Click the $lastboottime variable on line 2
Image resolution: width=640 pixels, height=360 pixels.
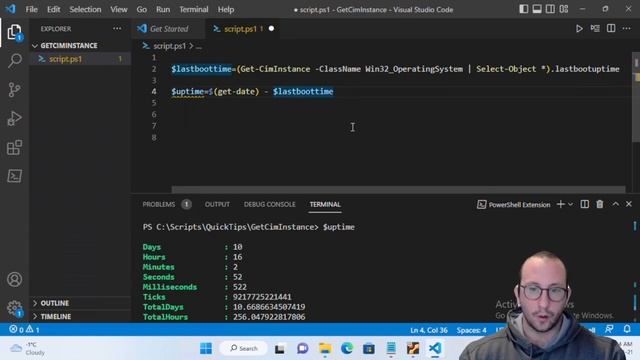click(202, 69)
